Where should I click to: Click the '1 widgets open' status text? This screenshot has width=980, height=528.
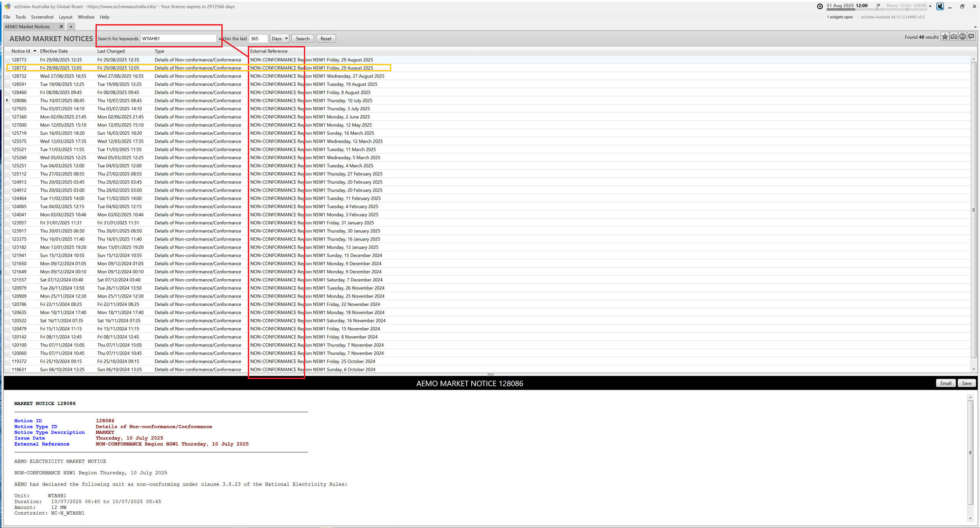tap(840, 17)
